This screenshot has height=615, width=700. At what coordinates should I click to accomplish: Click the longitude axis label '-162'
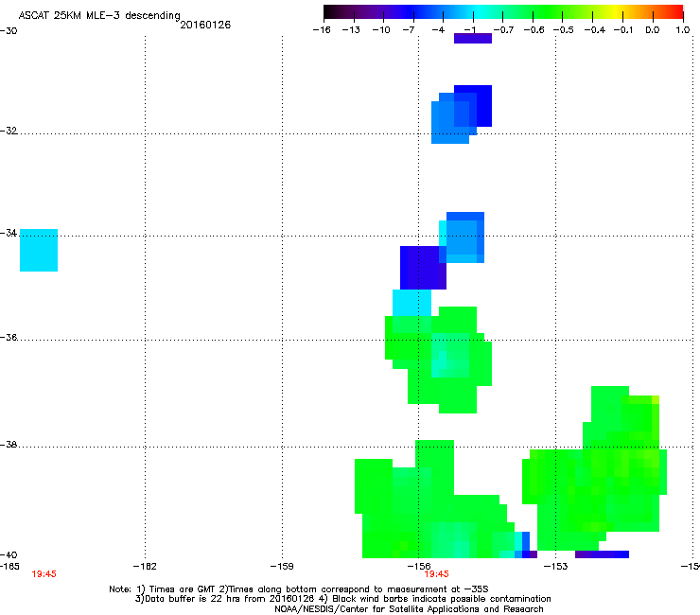pyautogui.click(x=145, y=567)
